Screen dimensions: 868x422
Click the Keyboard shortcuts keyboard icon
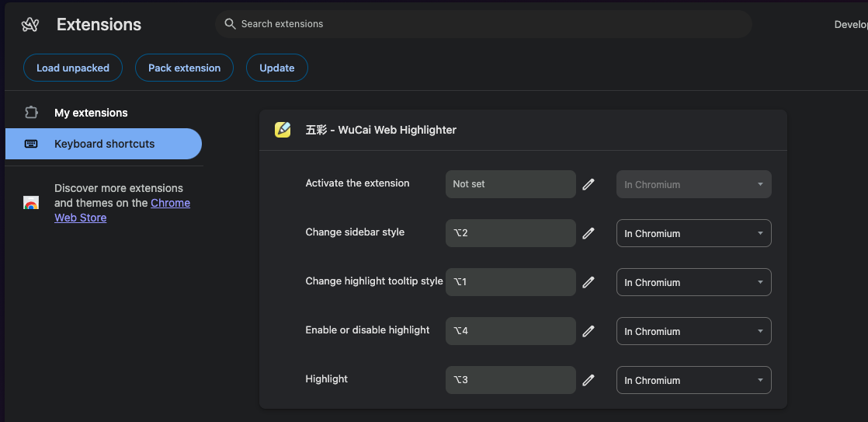click(31, 144)
